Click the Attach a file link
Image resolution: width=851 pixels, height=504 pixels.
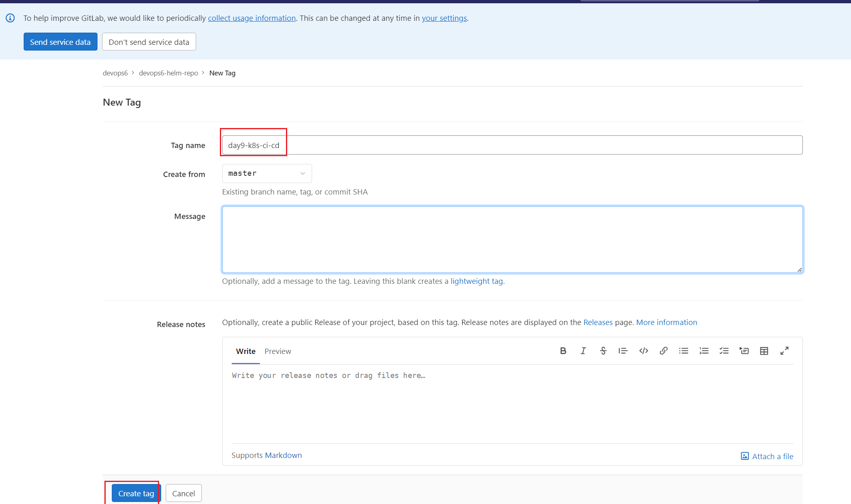(x=772, y=456)
